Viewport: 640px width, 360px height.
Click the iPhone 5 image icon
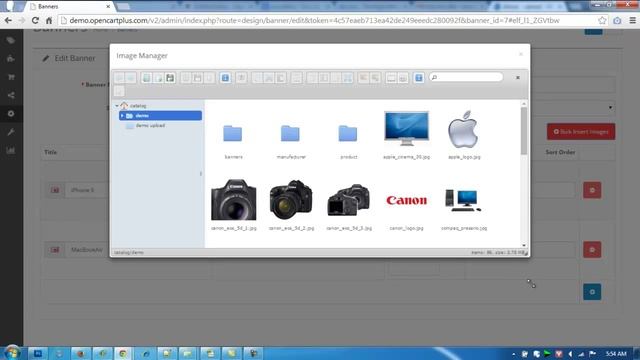pyautogui.click(x=55, y=190)
